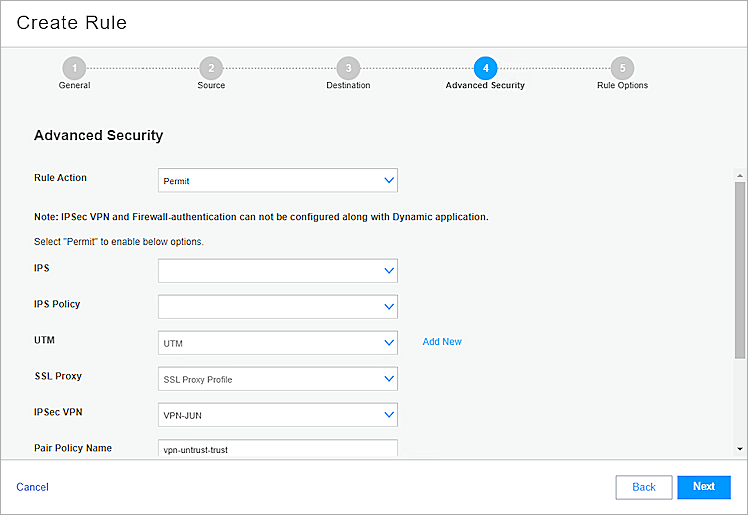Click Add New link next to UTM
This screenshot has width=748, height=515.
[442, 342]
